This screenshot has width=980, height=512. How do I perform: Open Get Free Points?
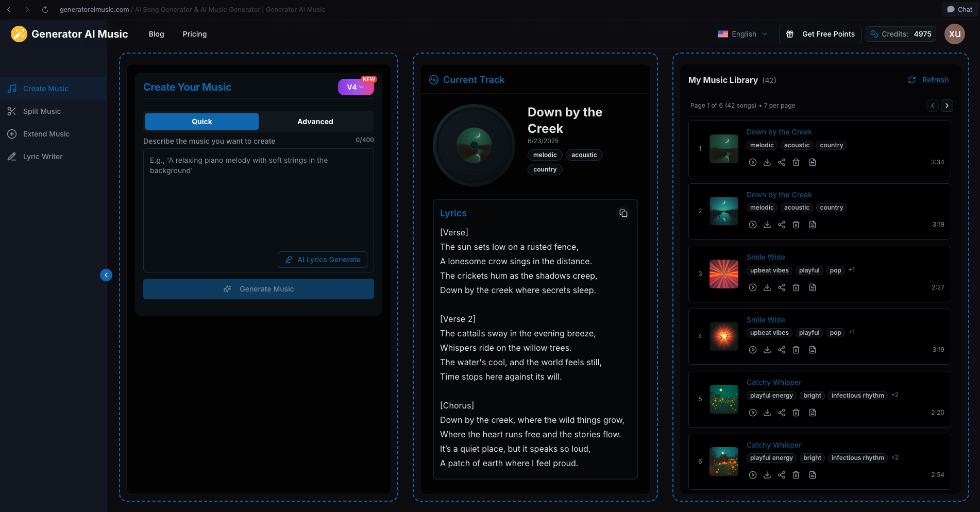point(820,34)
